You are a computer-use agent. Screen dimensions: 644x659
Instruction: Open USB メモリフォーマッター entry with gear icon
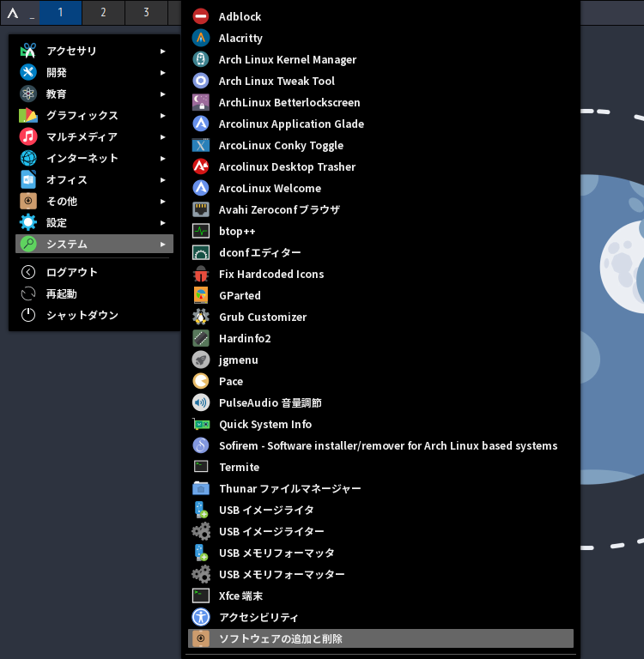(x=380, y=574)
